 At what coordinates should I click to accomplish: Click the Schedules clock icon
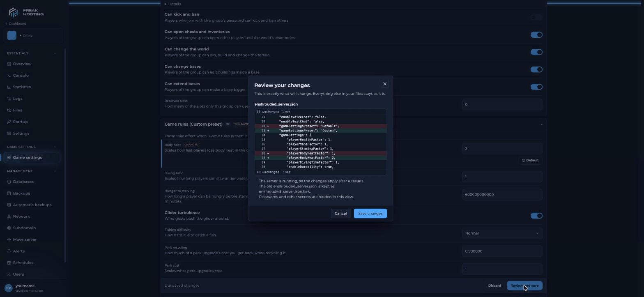(9, 263)
